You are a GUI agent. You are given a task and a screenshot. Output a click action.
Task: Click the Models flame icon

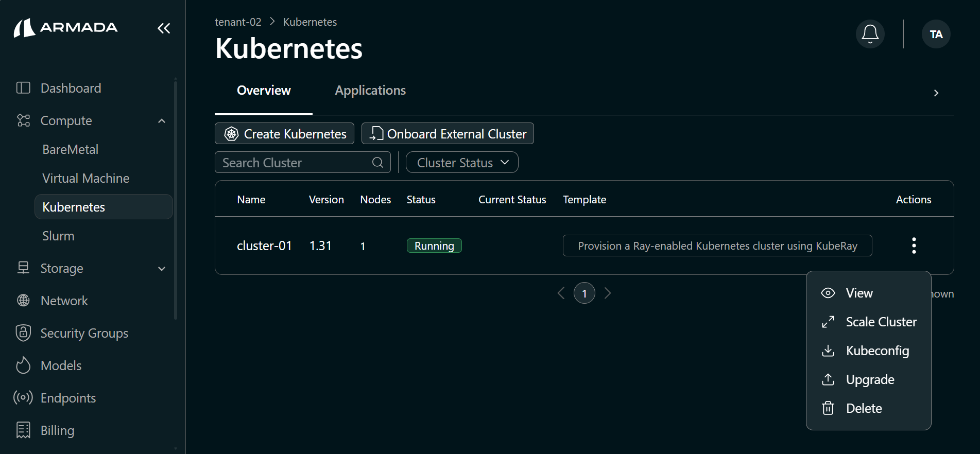click(23, 365)
